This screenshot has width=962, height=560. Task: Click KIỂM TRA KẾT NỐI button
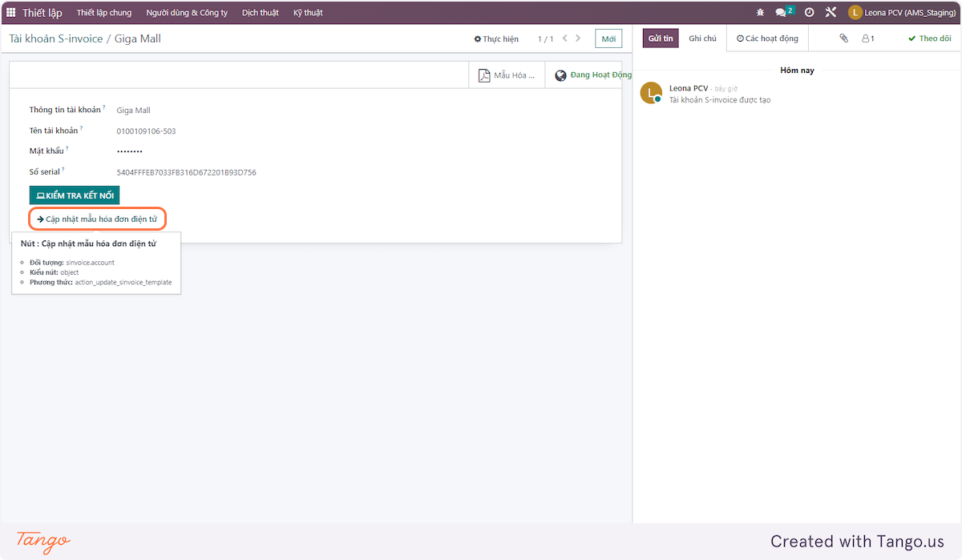[75, 195]
